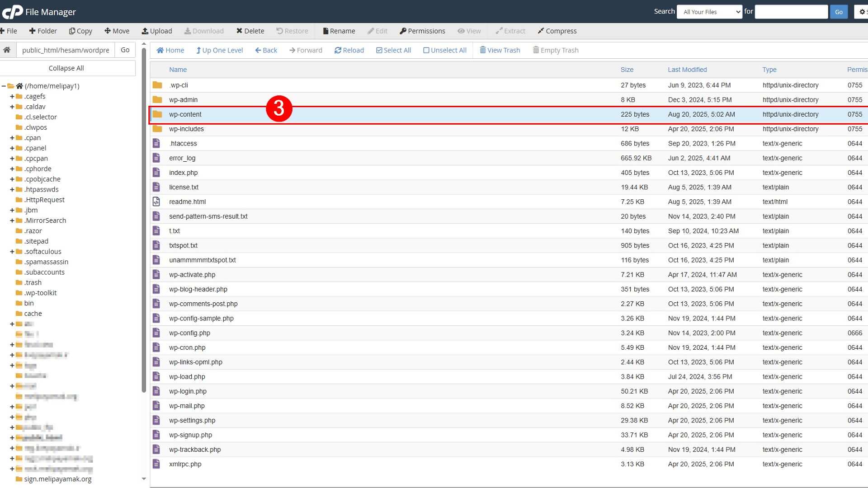The width and height of the screenshot is (868, 488).
Task: Open Permissions key icon tool
Action: [403, 31]
